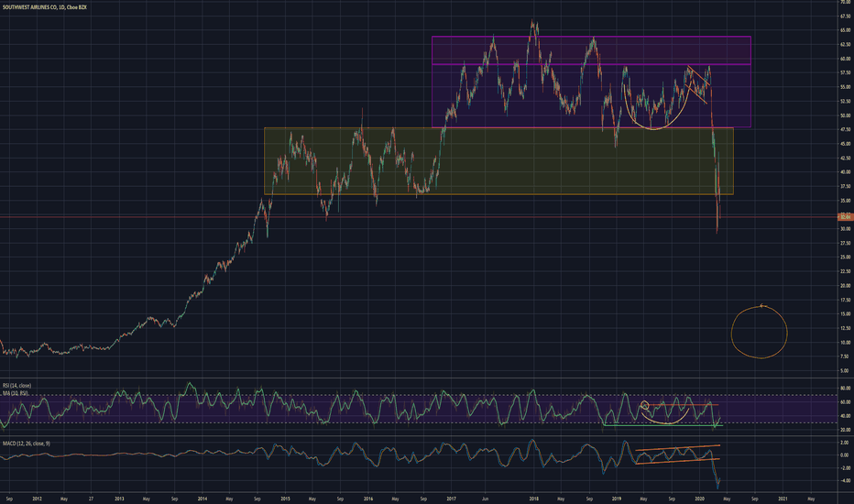
Task: Click the 2018 label on the time axis
Action: click(533, 499)
